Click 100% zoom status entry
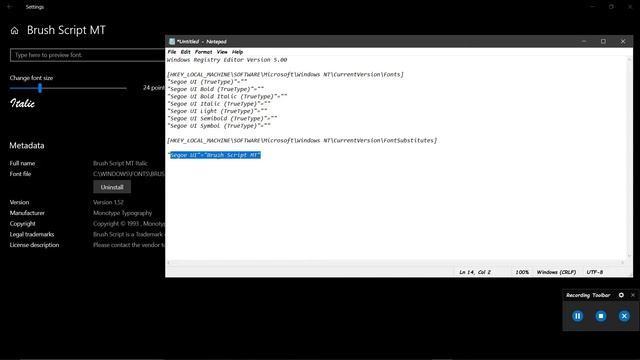 click(522, 272)
